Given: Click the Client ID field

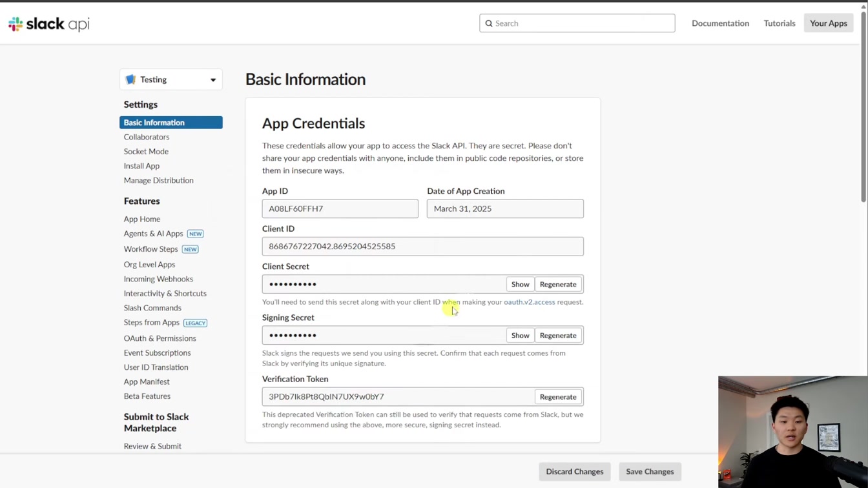Looking at the screenshot, I should 422,246.
